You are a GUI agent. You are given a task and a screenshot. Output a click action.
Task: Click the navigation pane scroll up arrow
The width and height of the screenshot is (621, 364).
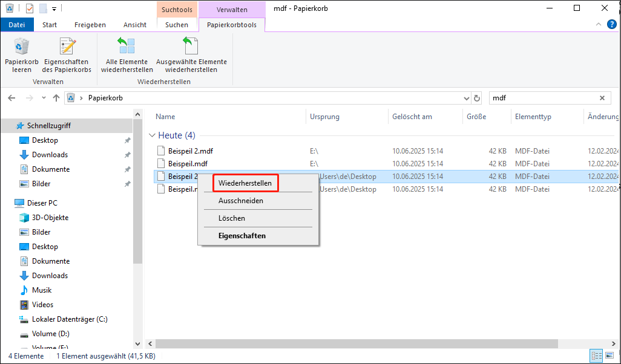pos(138,115)
